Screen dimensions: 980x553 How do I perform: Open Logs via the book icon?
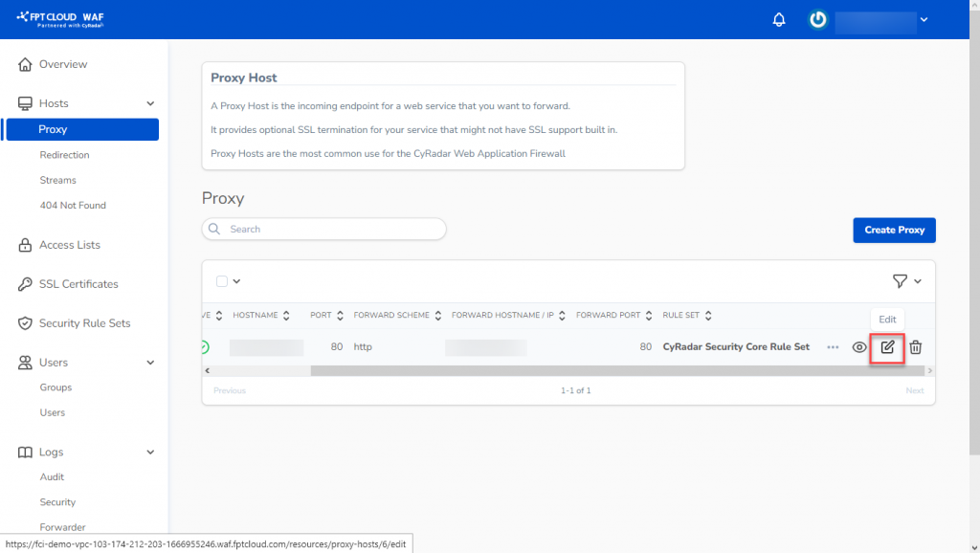tap(25, 451)
